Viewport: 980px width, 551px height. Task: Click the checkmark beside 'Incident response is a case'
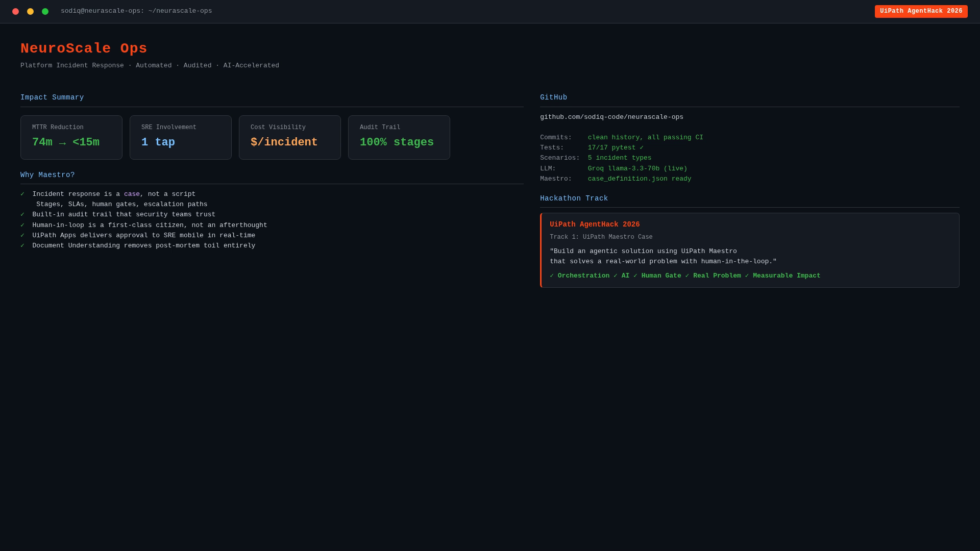[22, 194]
